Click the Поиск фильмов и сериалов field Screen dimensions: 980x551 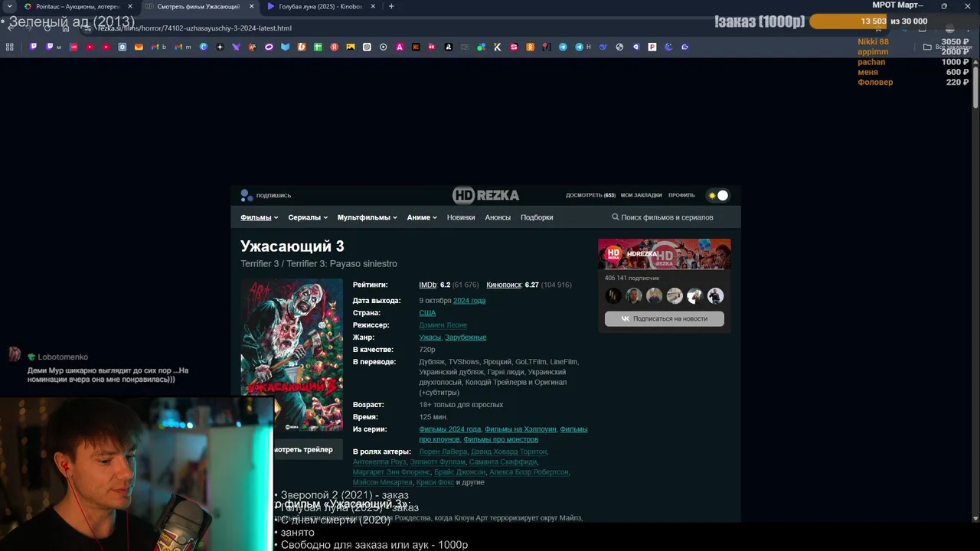(x=667, y=217)
